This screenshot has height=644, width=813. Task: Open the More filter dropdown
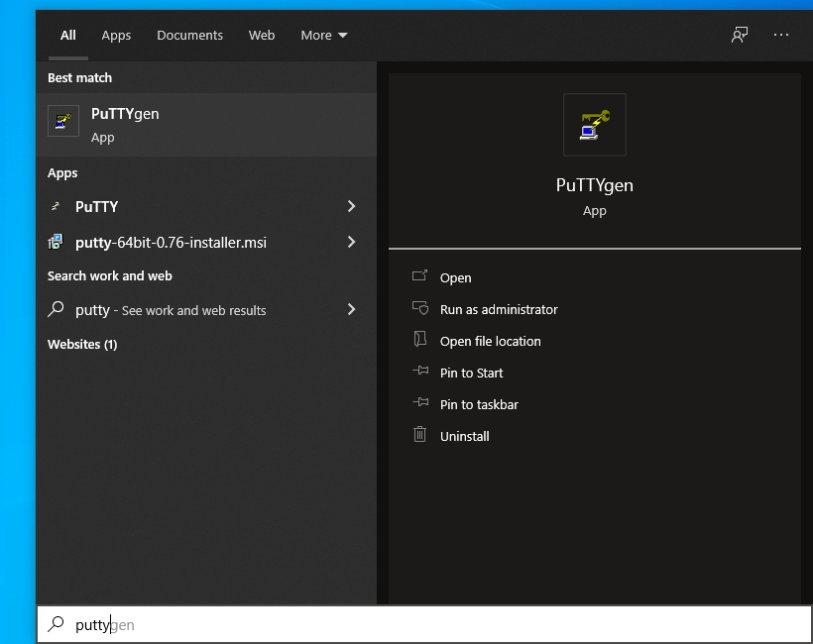324,36
